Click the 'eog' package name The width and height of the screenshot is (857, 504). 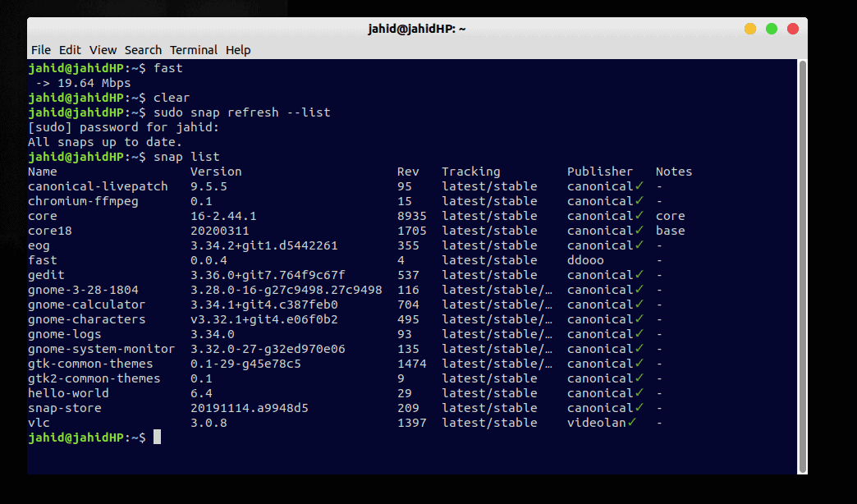coord(39,245)
